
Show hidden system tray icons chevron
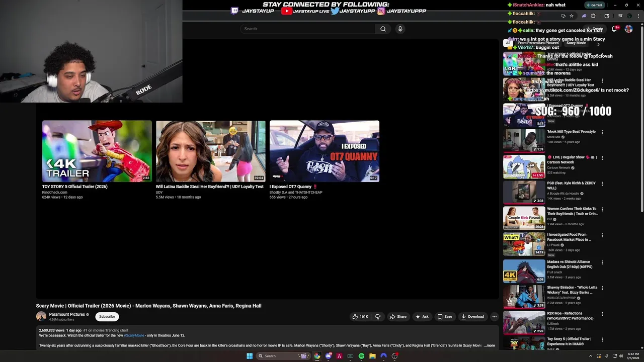tap(591, 356)
